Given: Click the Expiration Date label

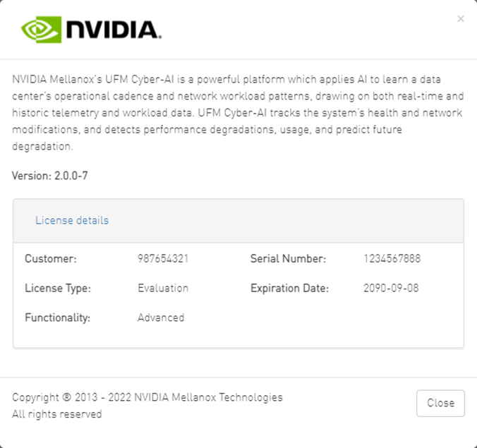Looking at the screenshot, I should pos(289,289).
